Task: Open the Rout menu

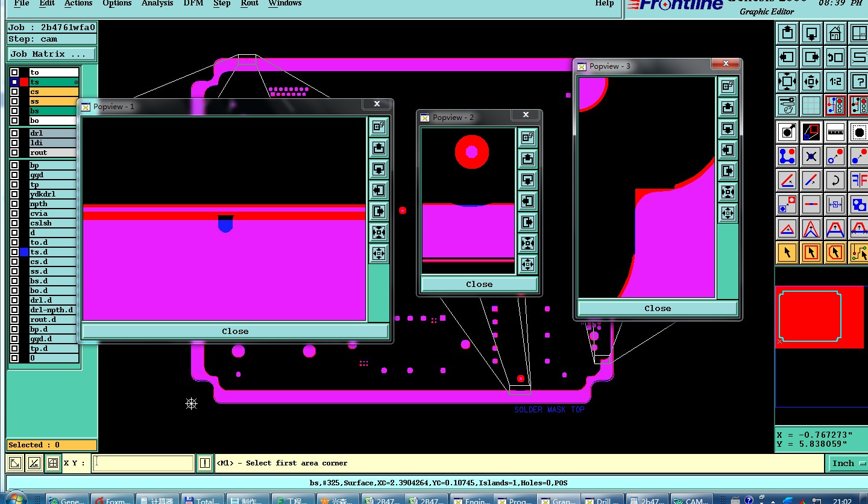Action: [250, 3]
